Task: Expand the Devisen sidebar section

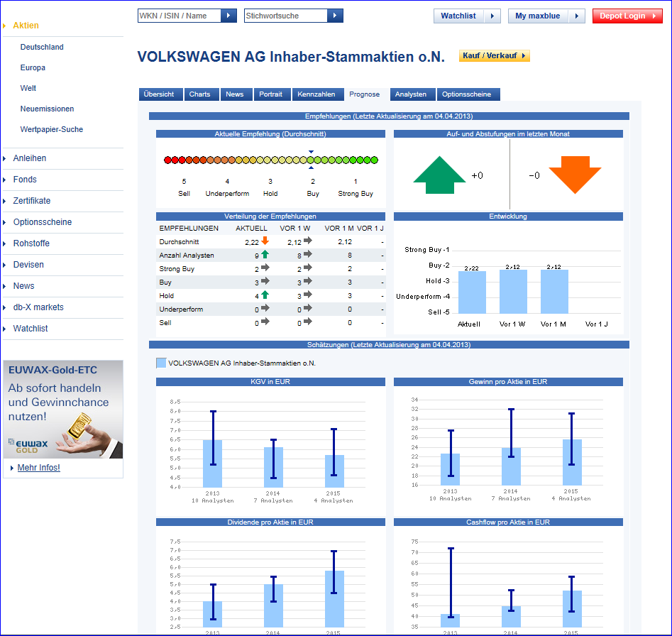Action: coord(28,265)
